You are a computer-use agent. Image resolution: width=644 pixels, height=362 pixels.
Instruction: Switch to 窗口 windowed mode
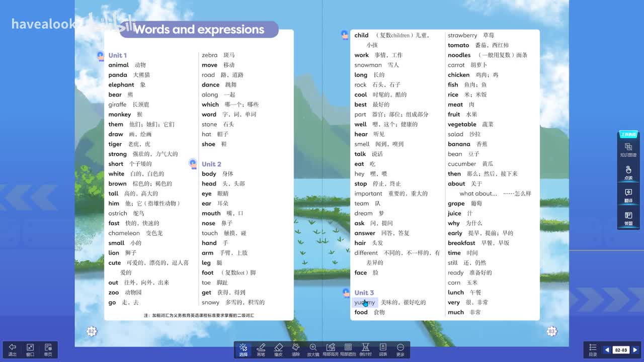pos(30,350)
